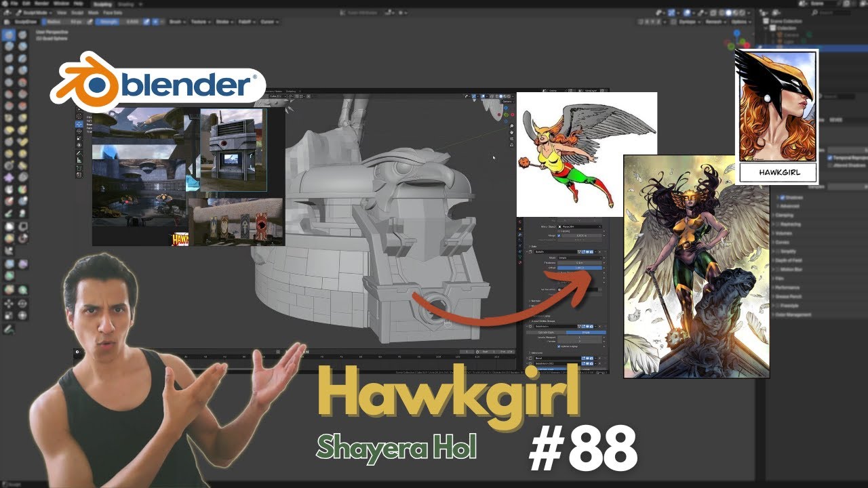Click the Strength slider in tool settings
The width and height of the screenshot is (868, 488).
pos(117,22)
